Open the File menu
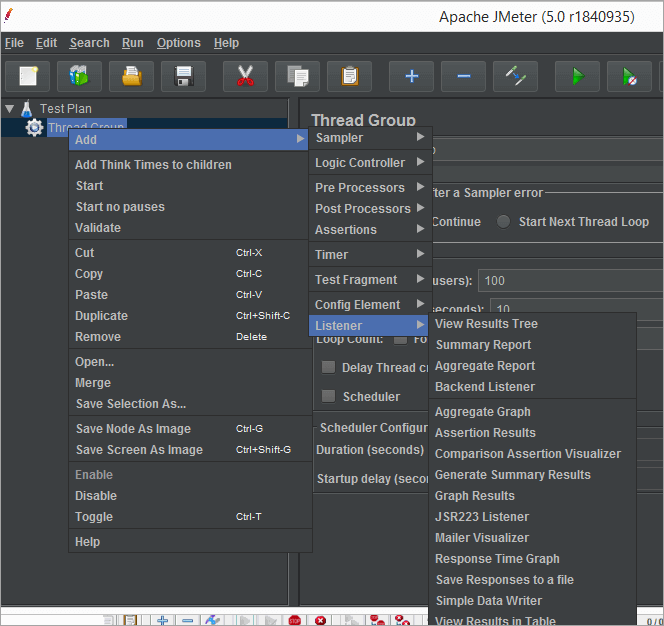 pos(14,43)
